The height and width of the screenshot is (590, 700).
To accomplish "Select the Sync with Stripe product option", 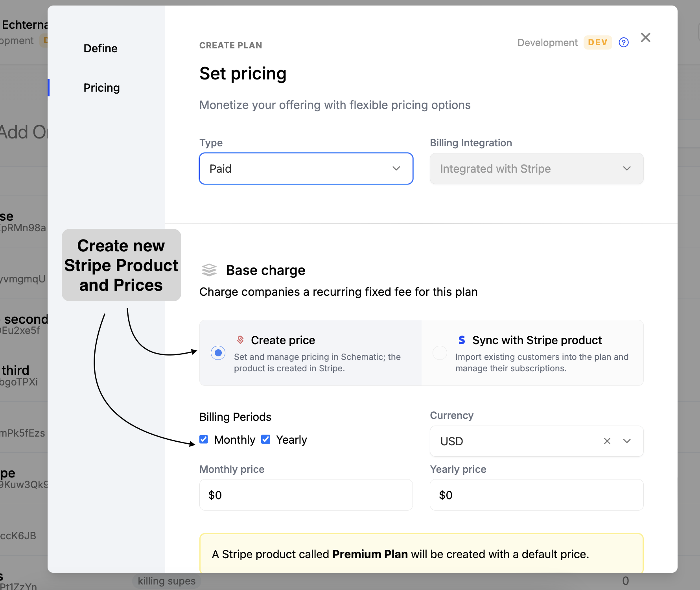I will [440, 352].
